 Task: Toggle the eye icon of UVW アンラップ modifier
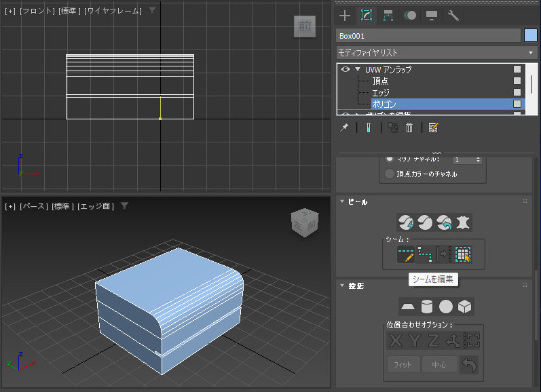pos(345,69)
